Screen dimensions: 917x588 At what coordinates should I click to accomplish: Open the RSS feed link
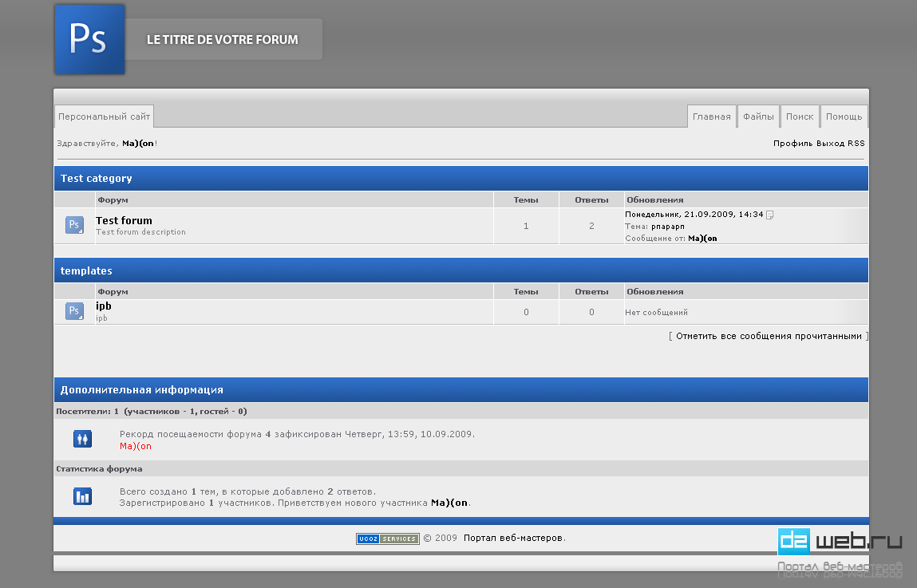pos(856,144)
